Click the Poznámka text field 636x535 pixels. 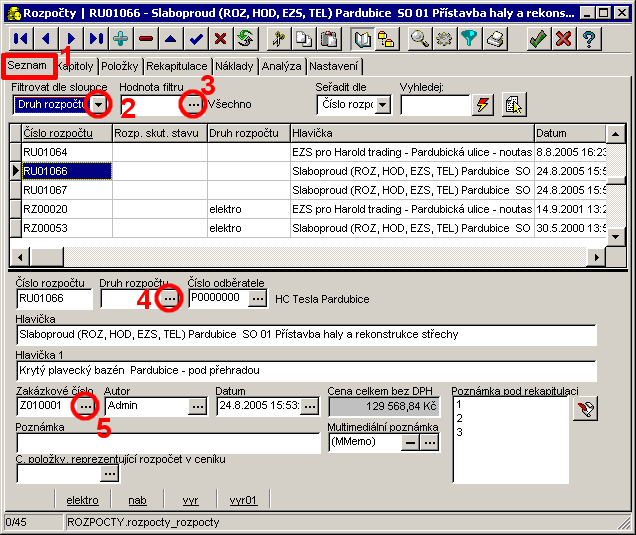[x=167, y=441]
